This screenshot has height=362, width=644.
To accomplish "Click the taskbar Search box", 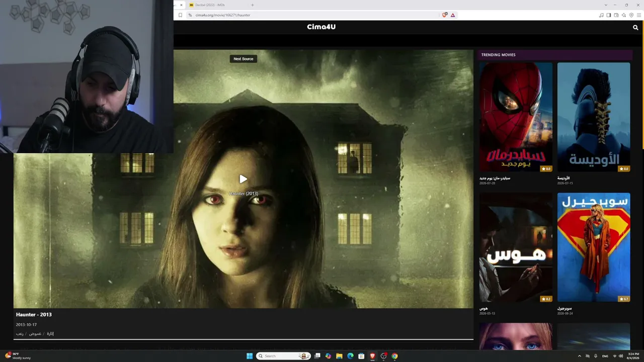I will pos(283,356).
